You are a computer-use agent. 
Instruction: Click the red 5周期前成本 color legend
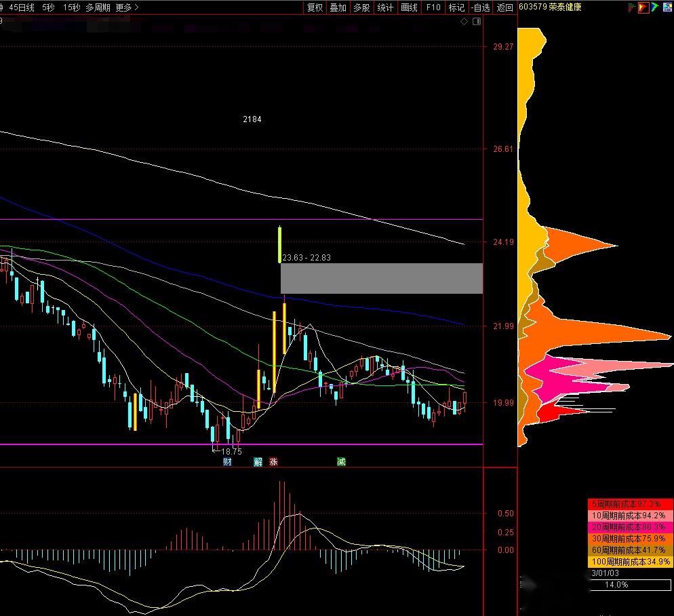tap(629, 504)
